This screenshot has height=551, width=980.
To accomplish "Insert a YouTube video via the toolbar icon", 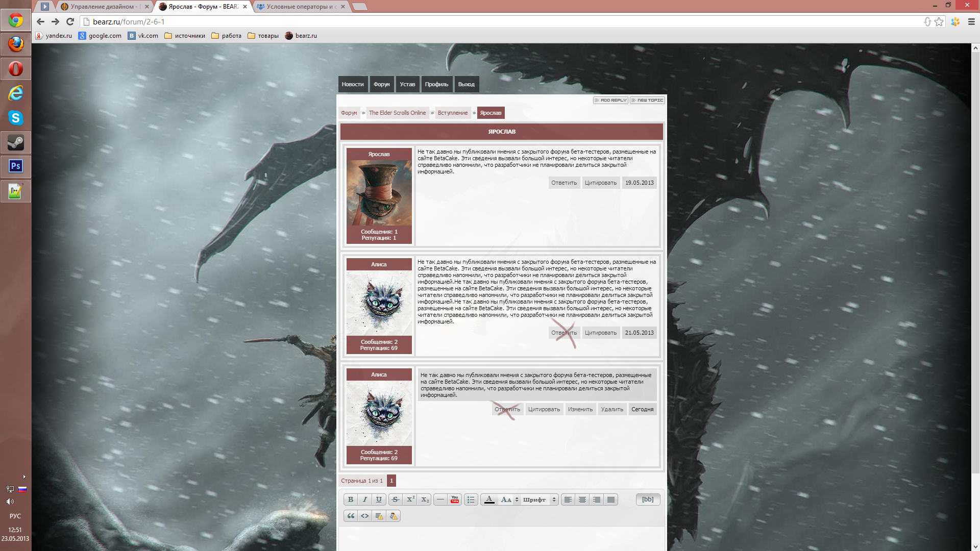I will click(455, 499).
